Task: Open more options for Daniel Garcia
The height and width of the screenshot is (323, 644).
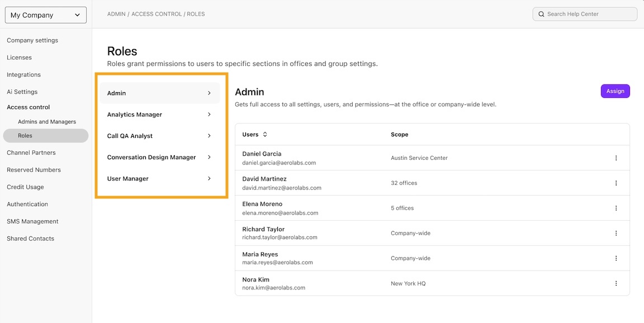Action: pyautogui.click(x=616, y=158)
